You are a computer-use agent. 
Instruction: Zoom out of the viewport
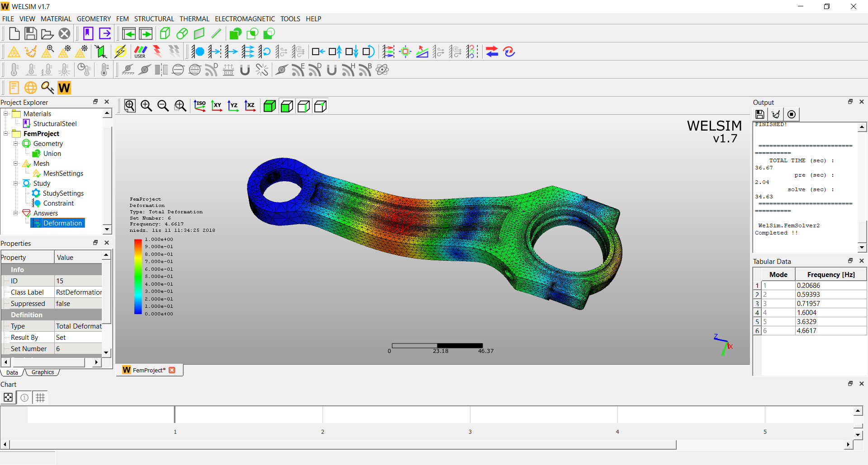coord(163,106)
